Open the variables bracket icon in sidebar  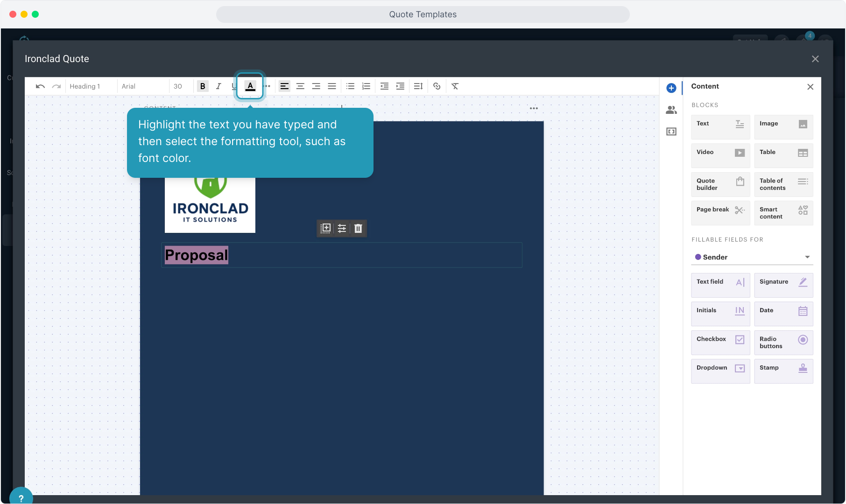[671, 132]
